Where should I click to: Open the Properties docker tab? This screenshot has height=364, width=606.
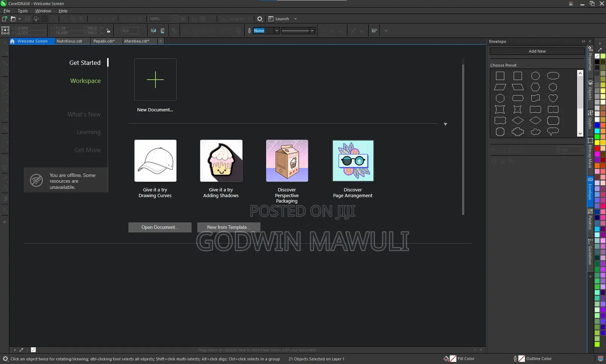[x=590, y=58]
